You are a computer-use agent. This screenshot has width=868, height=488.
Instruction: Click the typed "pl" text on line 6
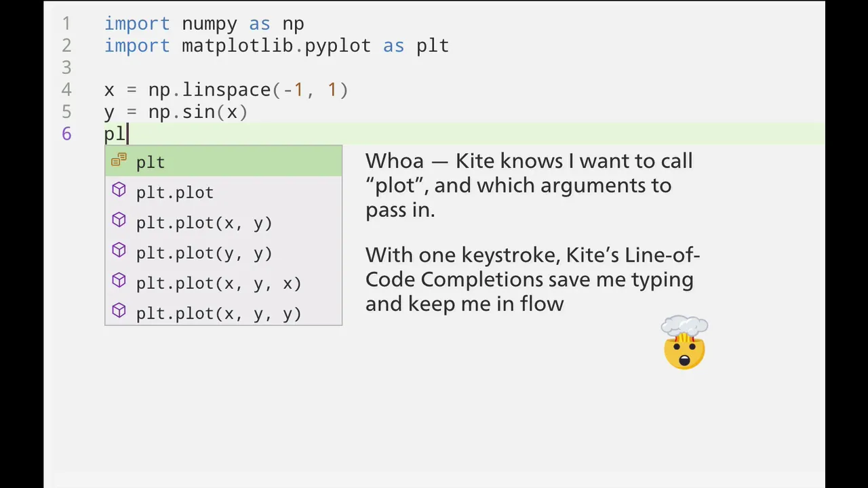pyautogui.click(x=115, y=134)
